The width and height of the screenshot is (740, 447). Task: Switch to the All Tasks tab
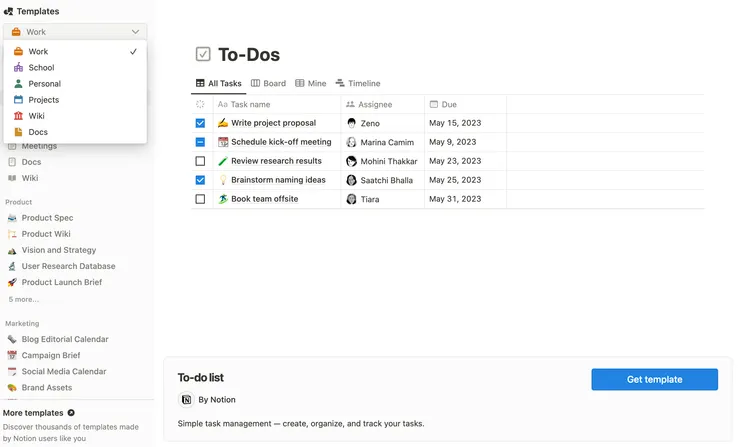(219, 84)
